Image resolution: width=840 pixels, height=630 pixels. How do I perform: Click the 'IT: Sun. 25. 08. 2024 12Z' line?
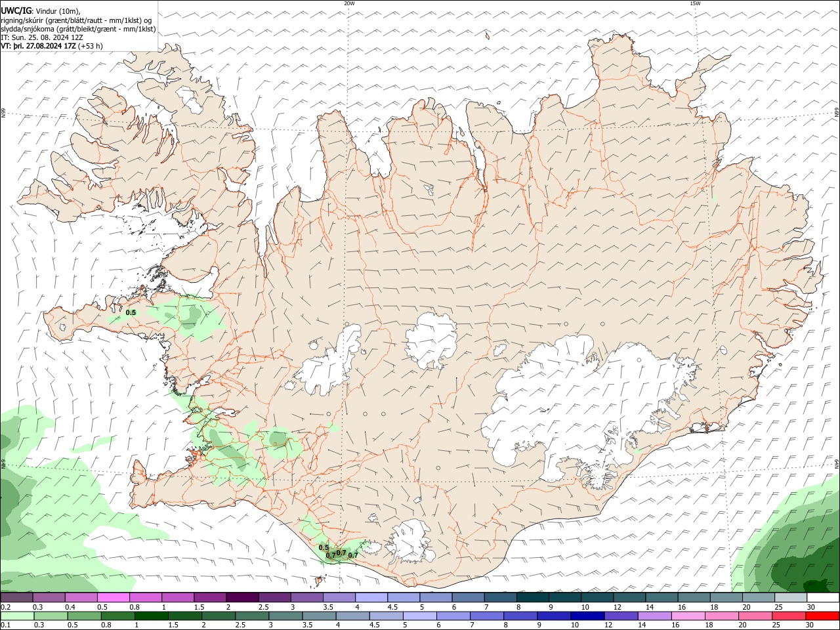pyautogui.click(x=42, y=37)
